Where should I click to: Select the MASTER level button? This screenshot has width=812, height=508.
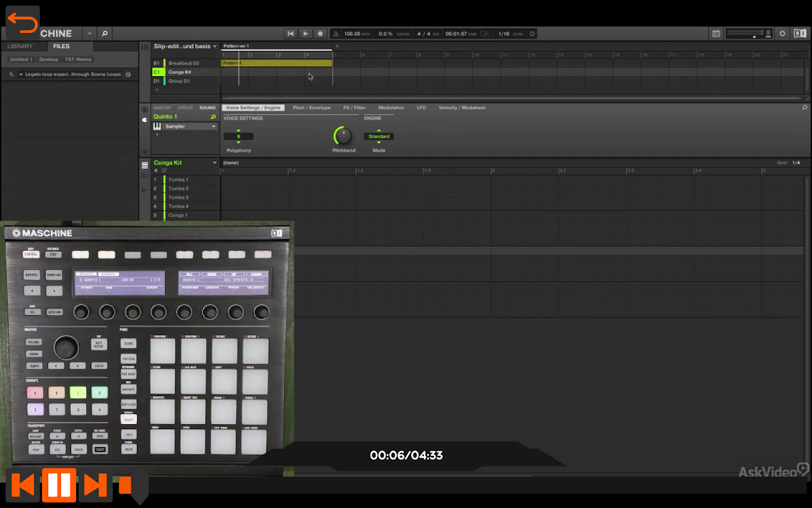[162, 108]
